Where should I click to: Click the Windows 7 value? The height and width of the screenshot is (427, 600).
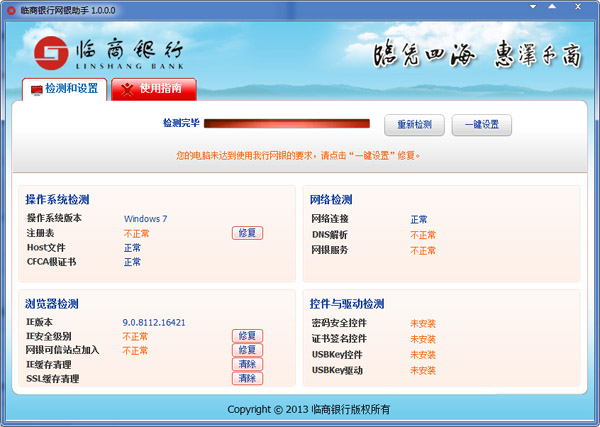145,219
